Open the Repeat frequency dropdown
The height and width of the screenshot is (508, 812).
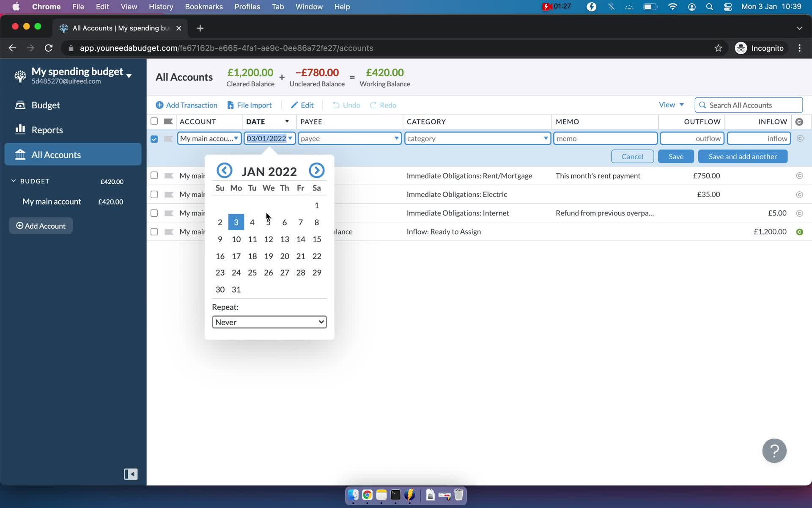pyautogui.click(x=269, y=322)
